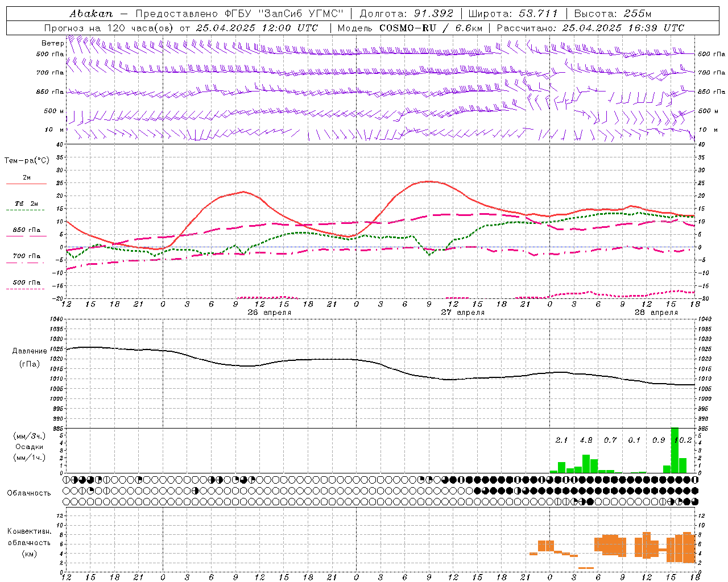This screenshot has height=582, width=728.
Task: Click the '(км)' unit label
Action: point(30,554)
